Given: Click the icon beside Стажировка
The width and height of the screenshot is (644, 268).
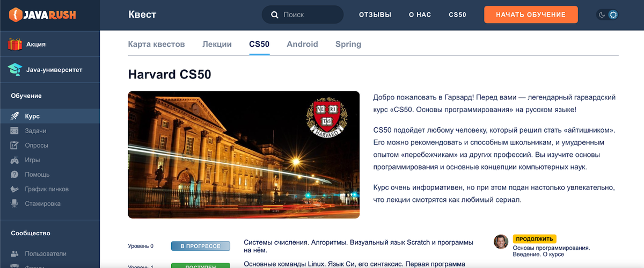Looking at the screenshot, I should (x=14, y=204).
